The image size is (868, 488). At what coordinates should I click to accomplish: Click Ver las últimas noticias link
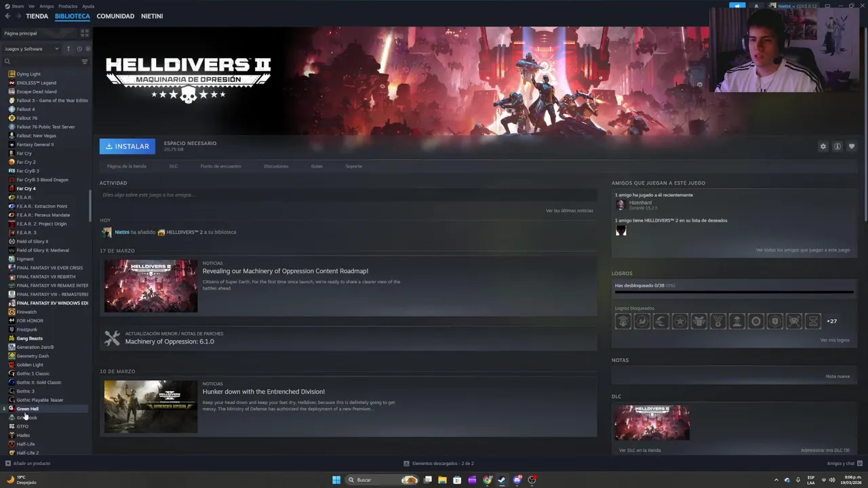[570, 211]
